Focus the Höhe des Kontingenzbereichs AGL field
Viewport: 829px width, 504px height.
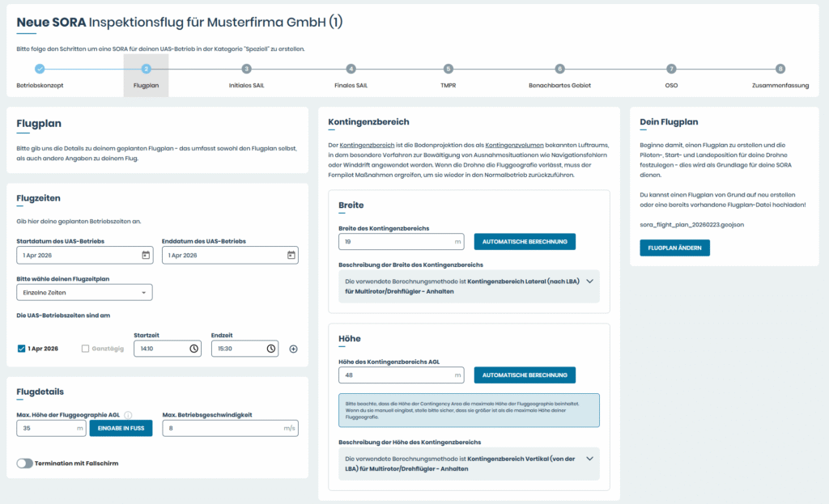click(x=402, y=375)
